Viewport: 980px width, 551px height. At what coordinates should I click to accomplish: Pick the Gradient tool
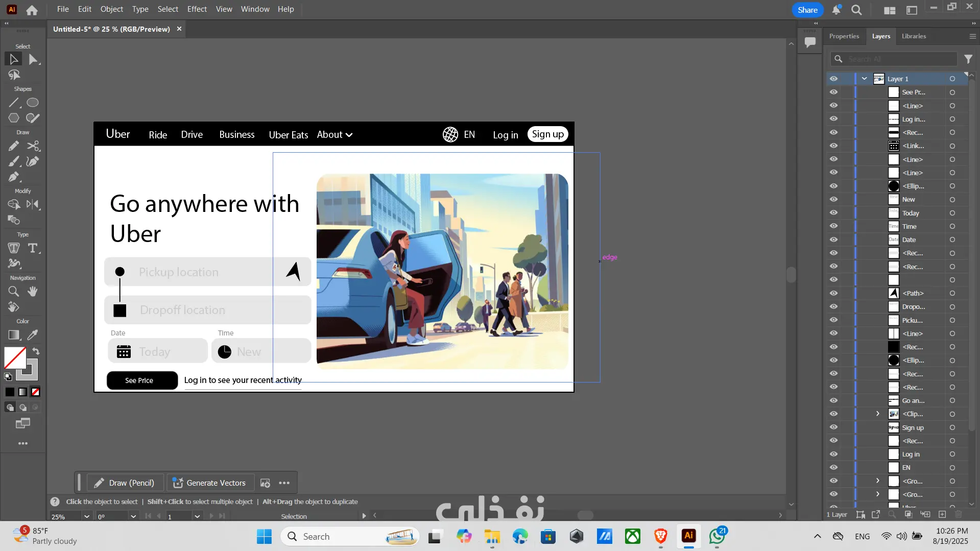coord(14,335)
